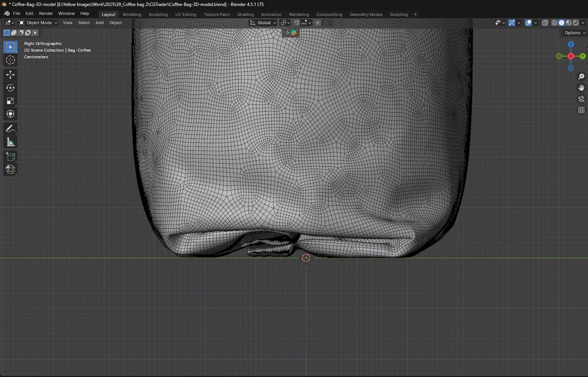Viewport: 588px width, 377px height.
Task: Click the 3D cursor at origin
Action: (x=306, y=258)
